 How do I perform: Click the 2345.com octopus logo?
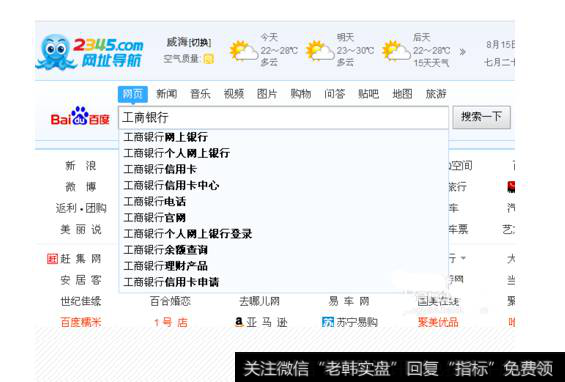click(x=89, y=51)
